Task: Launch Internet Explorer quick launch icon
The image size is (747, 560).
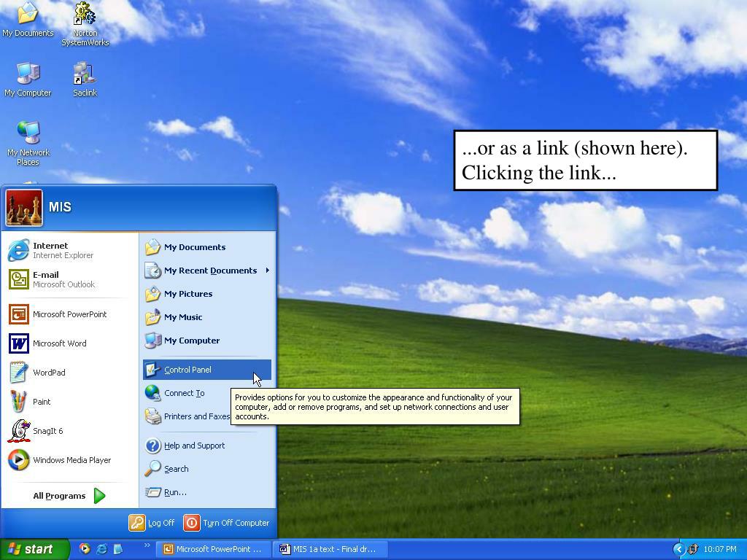Action: (x=101, y=549)
